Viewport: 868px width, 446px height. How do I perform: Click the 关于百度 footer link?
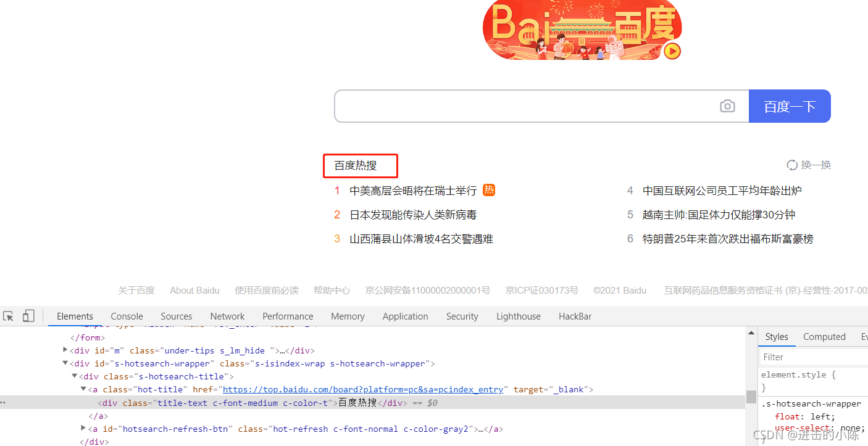[136, 290]
